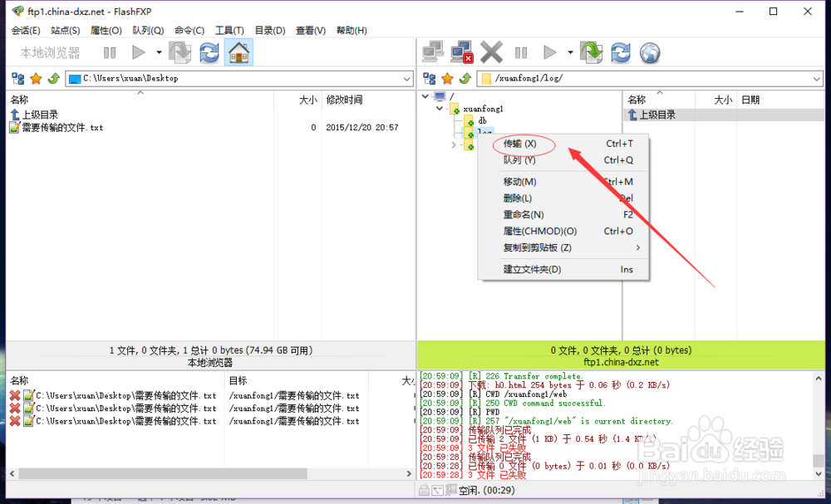Click the lock icon in status bar

[424, 490]
